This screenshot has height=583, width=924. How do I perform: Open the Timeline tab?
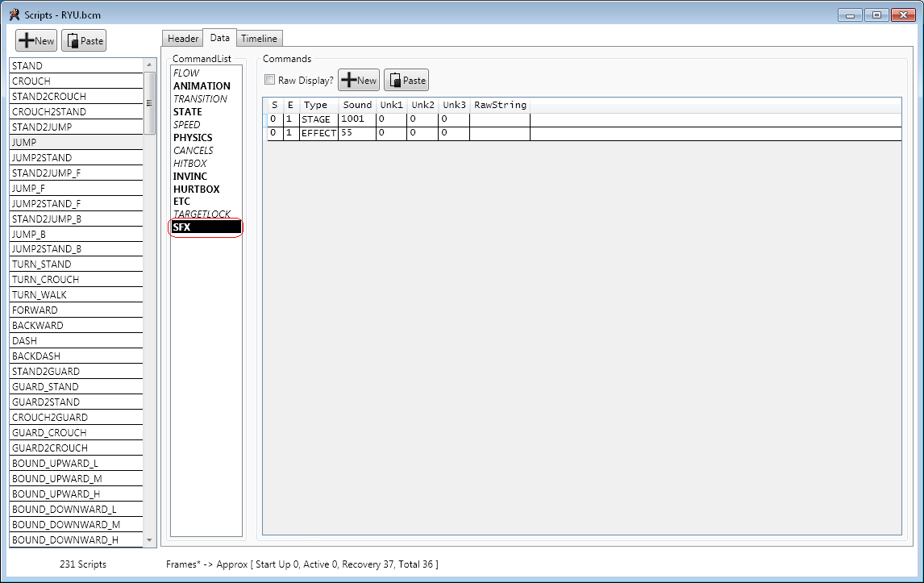259,39
